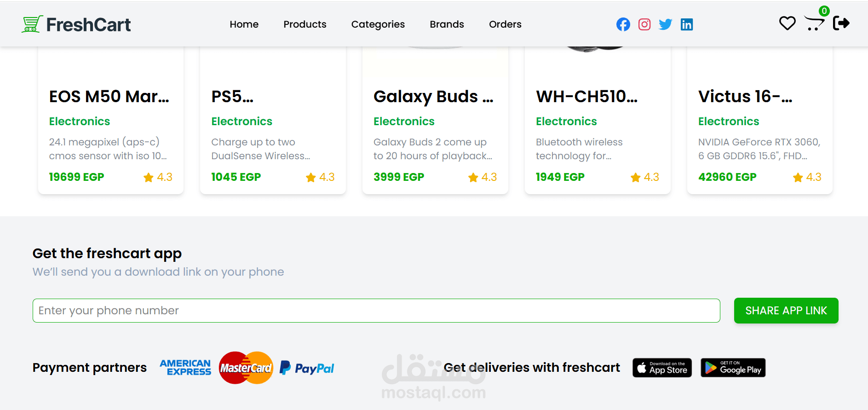Click the SHARE APP LINK button

[x=786, y=311]
